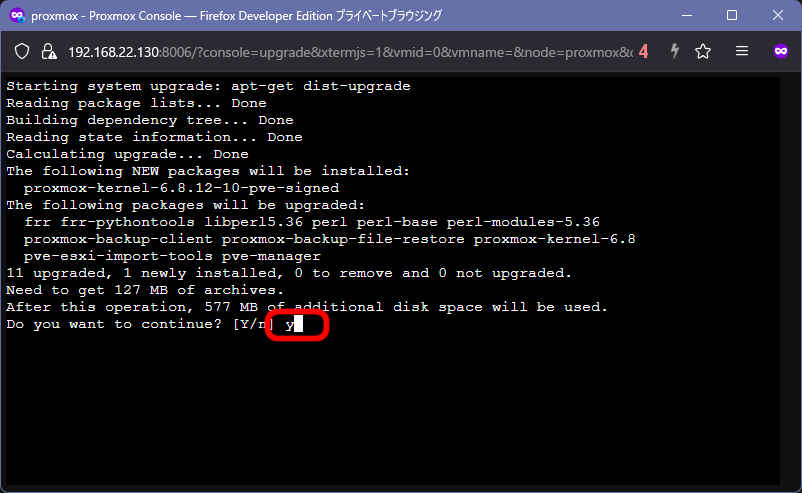Open the Firefox hamburger menu
The height and width of the screenshot is (493, 802).
tap(742, 51)
